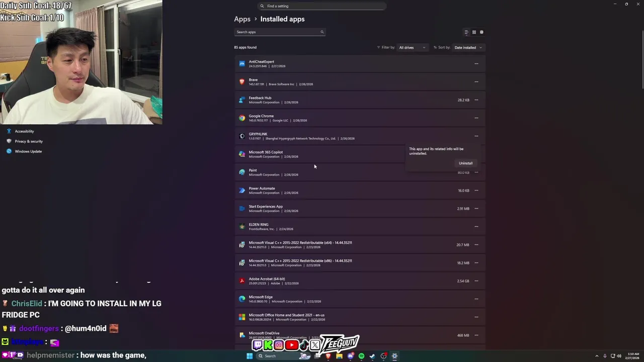Click the taskbar clock and date
The width and height of the screenshot is (644, 362).
(632, 356)
